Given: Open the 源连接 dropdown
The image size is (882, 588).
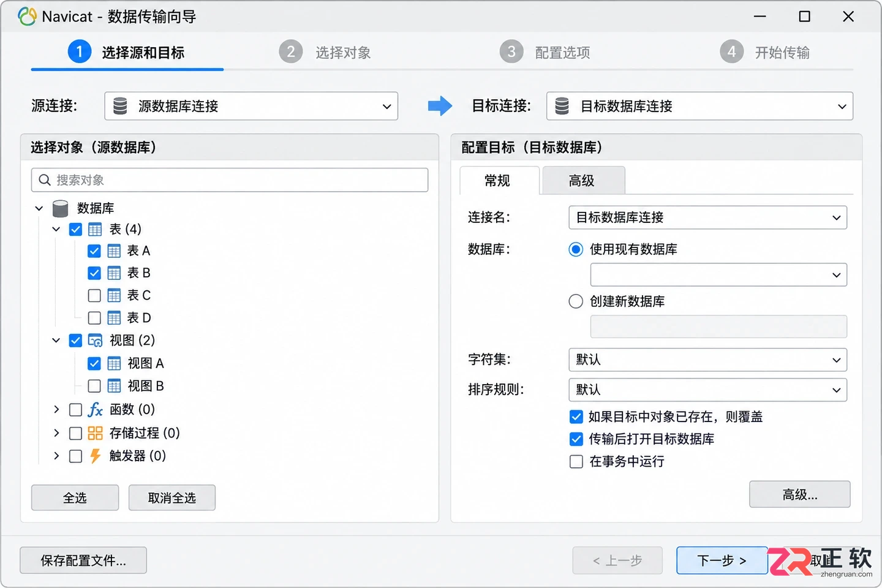Looking at the screenshot, I should click(251, 106).
